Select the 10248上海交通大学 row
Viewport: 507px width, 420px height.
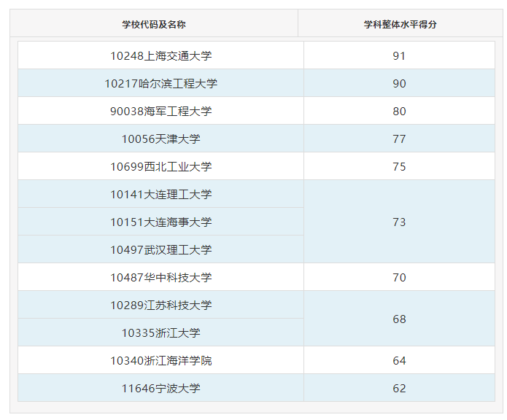pos(256,55)
